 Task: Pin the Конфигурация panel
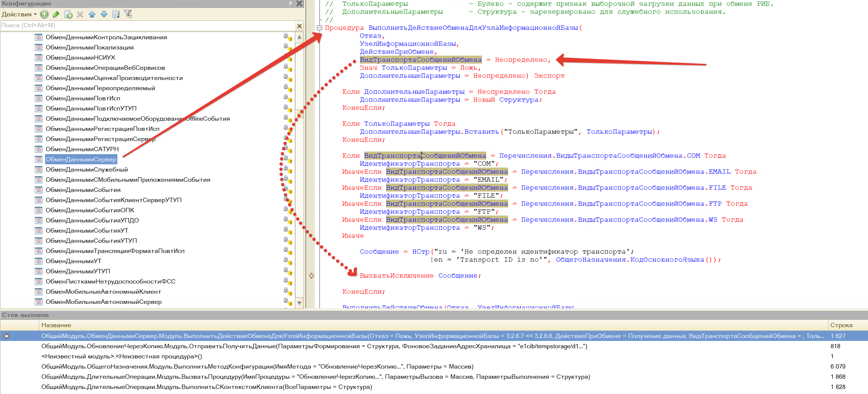pyautogui.click(x=290, y=3)
